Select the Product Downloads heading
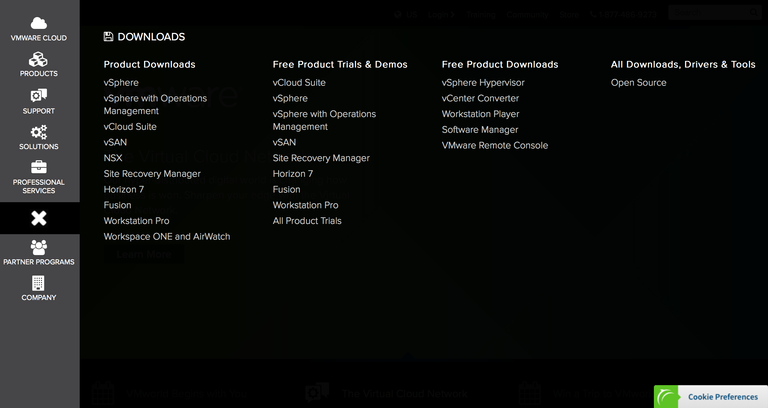This screenshot has width=768, height=408. pos(149,64)
